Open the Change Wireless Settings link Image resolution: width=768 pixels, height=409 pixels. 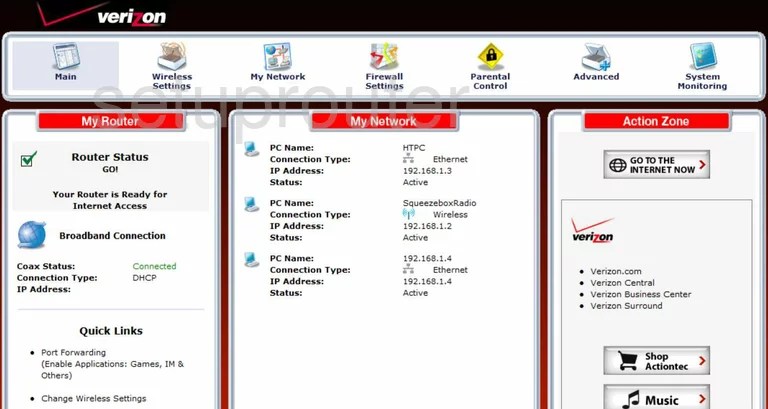(94, 398)
